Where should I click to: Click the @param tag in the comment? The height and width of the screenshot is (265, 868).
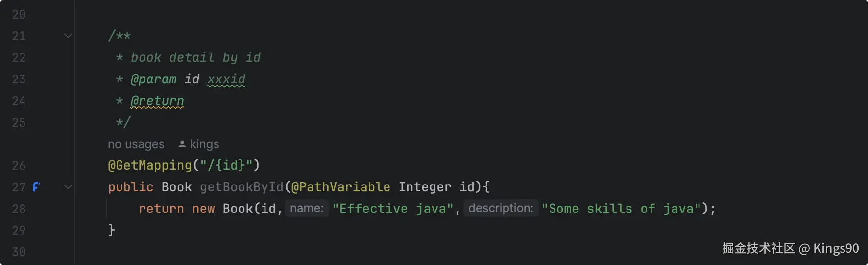[153, 79]
